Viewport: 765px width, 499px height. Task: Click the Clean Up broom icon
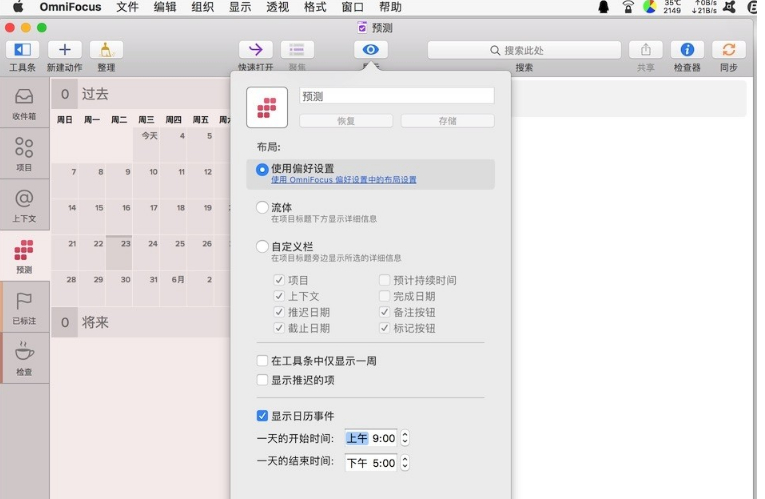(x=106, y=50)
